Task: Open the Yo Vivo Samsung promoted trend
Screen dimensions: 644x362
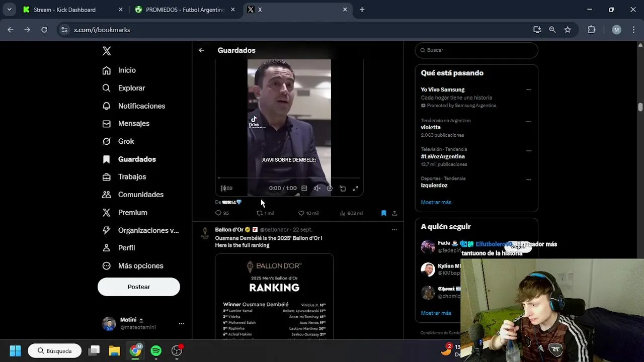Action: pos(443,89)
